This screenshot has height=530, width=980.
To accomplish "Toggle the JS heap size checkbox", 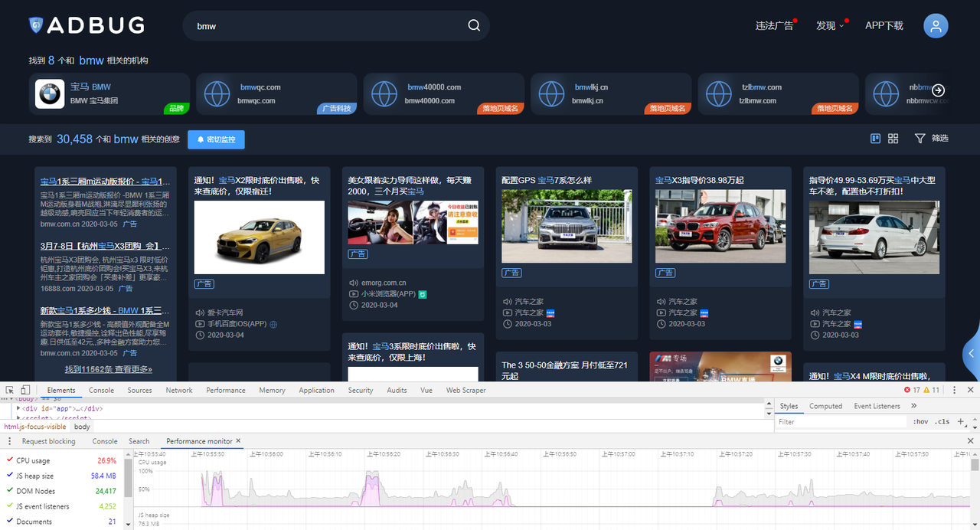I will (x=10, y=476).
